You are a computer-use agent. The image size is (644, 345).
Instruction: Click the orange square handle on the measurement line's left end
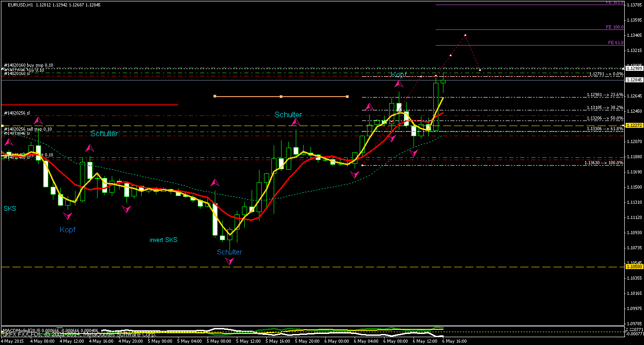click(x=214, y=96)
